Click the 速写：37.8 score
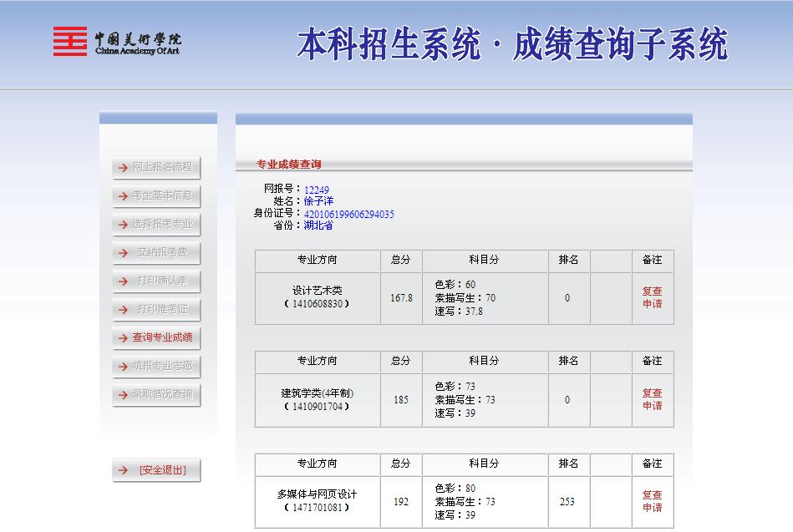Screen dimensions: 793x532 (x=459, y=312)
